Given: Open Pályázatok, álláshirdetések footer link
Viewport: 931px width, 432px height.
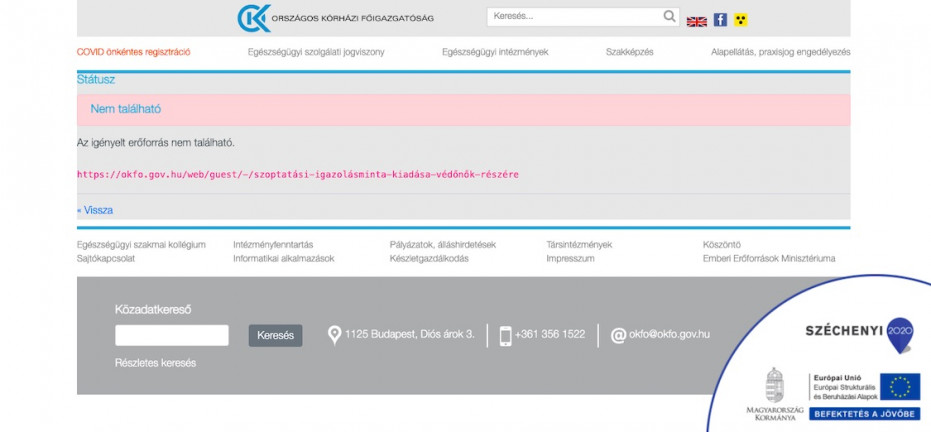Looking at the screenshot, I should [443, 244].
